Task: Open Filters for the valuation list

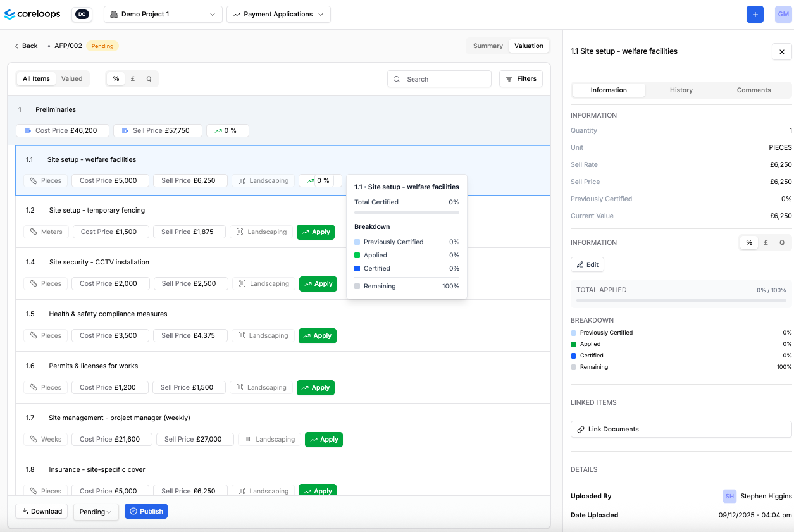Action: (x=521, y=79)
